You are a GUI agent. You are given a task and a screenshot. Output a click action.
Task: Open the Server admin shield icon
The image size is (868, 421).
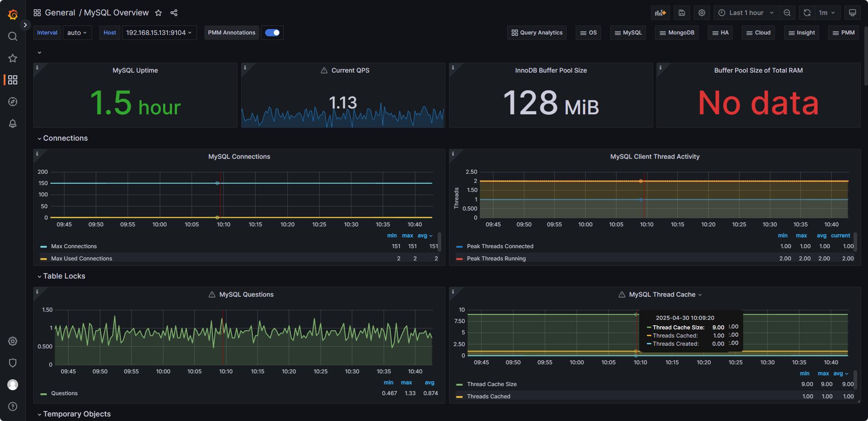13,363
